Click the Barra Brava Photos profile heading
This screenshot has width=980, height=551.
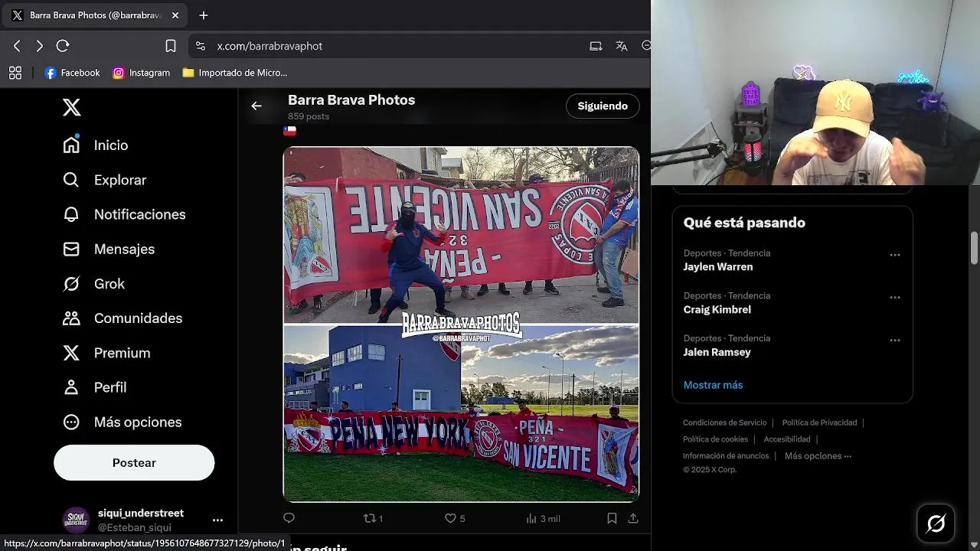click(351, 99)
